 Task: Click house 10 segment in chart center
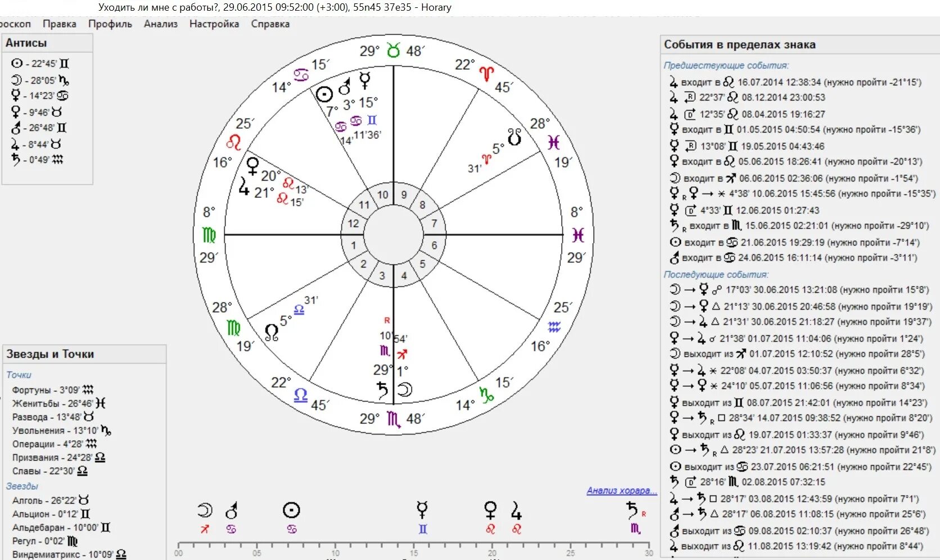(383, 195)
